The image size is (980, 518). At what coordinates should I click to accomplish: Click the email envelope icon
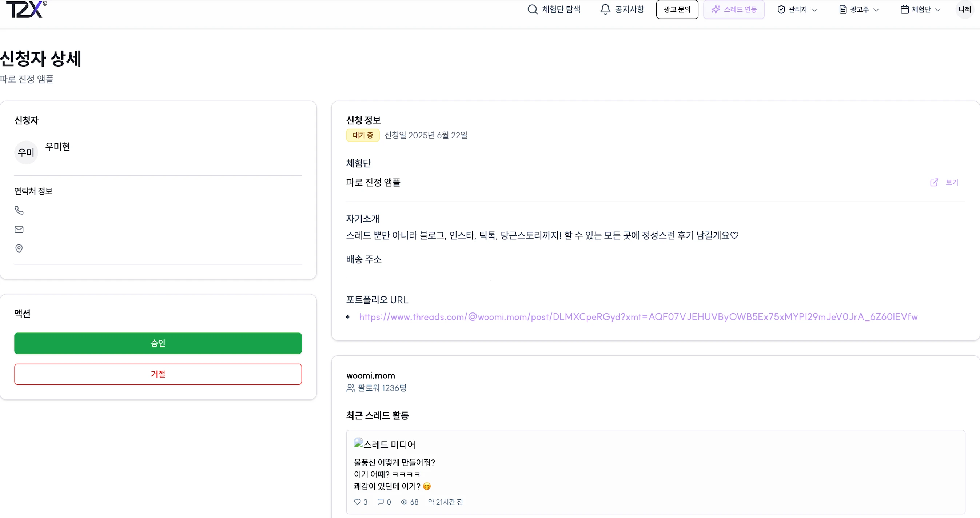[x=19, y=229]
